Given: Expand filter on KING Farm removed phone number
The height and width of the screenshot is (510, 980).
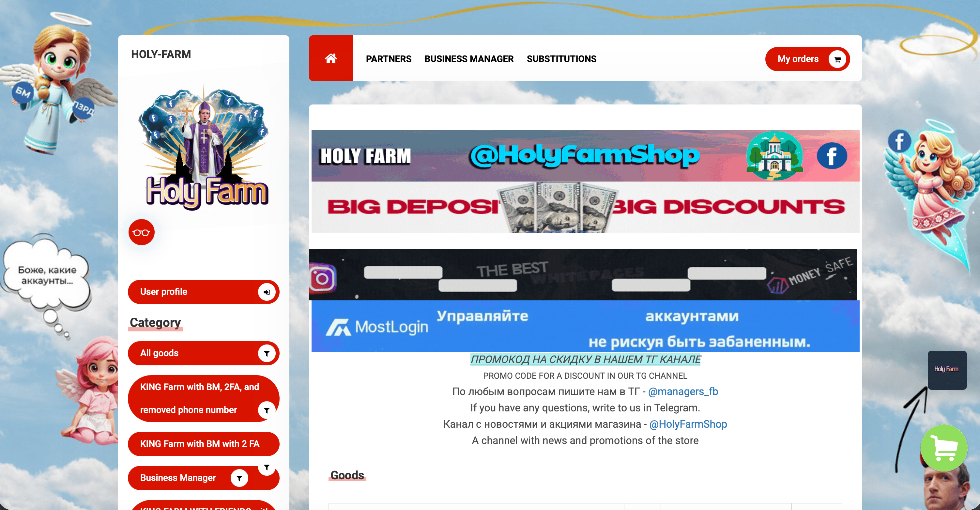Looking at the screenshot, I should [267, 410].
